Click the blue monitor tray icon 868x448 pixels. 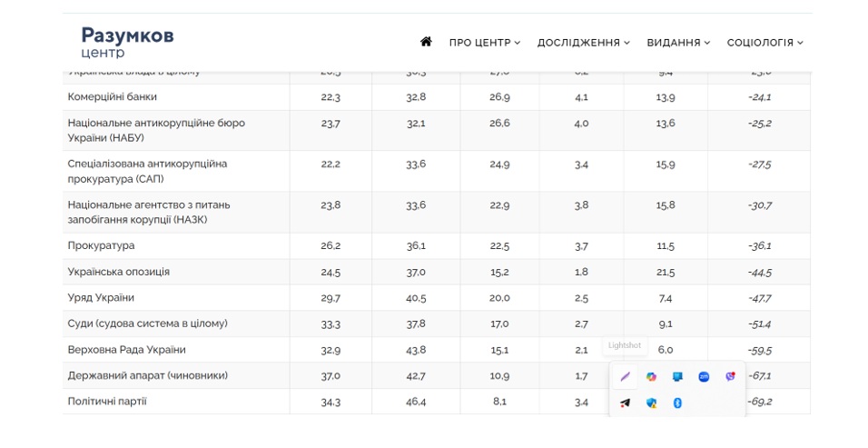click(677, 377)
